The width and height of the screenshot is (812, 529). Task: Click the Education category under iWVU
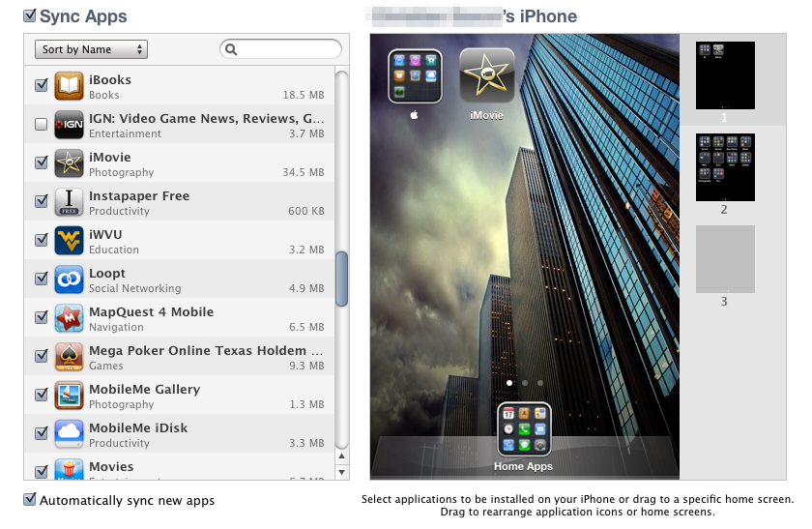tap(114, 250)
